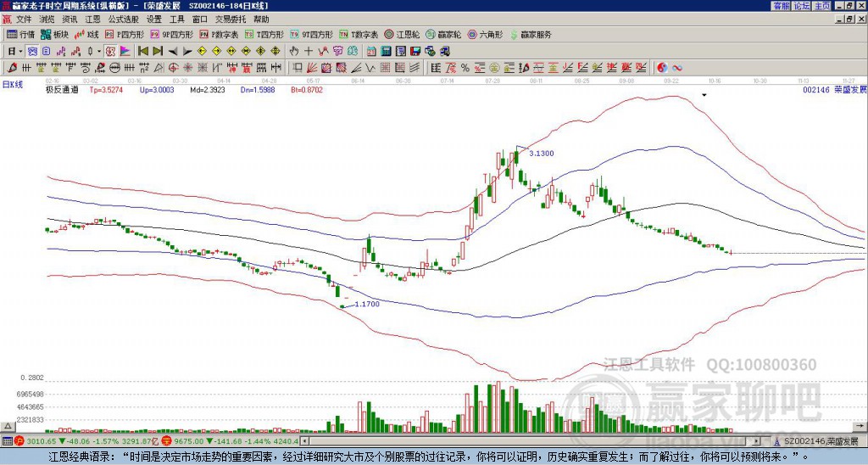This screenshot has width=868, height=465.
Task: Open the 客服 customer service link
Action: 781,6
